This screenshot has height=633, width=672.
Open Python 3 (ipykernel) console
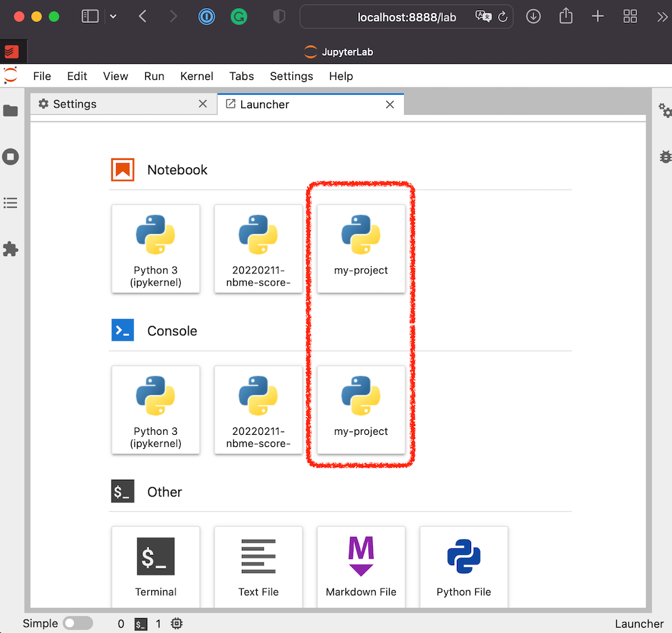[156, 410]
